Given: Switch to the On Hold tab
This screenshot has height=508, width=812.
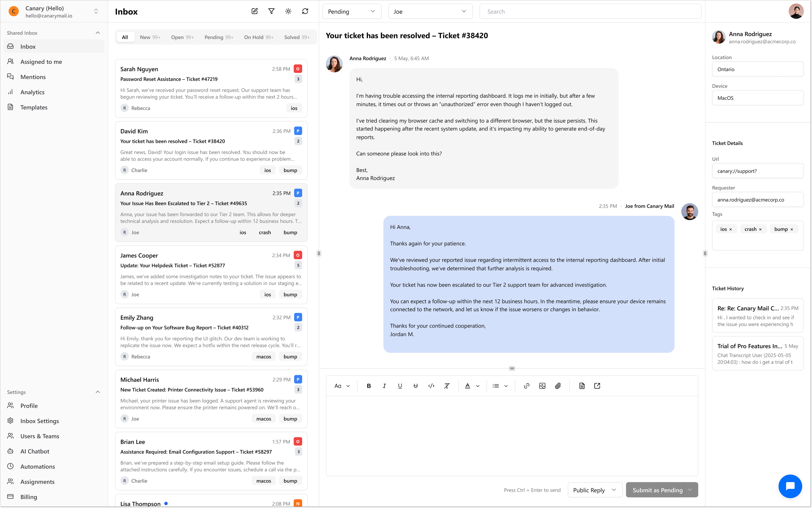Looking at the screenshot, I should pos(259,37).
